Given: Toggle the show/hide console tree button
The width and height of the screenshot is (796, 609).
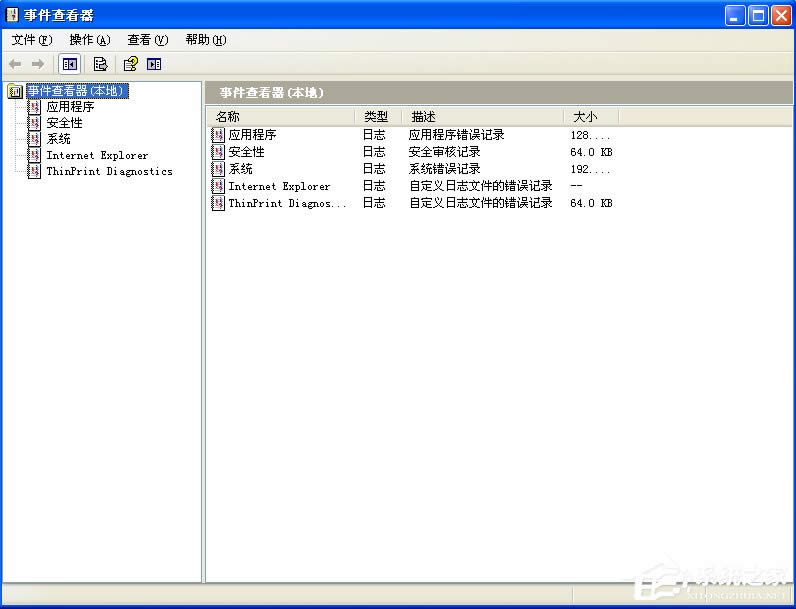Looking at the screenshot, I should 70,64.
